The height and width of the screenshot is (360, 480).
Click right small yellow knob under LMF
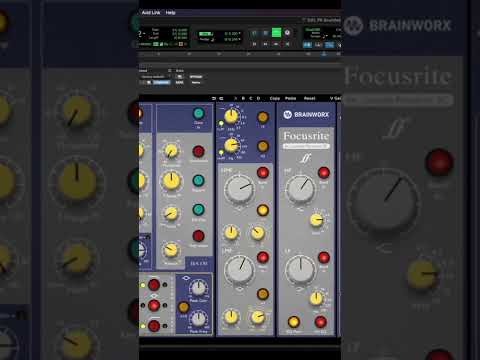(x=257, y=317)
